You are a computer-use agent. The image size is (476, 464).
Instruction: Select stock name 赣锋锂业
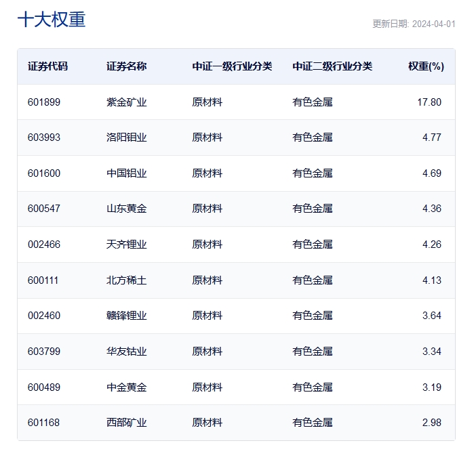coord(127,316)
